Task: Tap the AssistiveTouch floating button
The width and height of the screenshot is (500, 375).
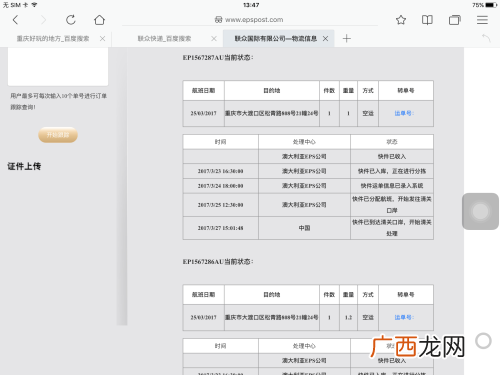Action: coord(480,211)
